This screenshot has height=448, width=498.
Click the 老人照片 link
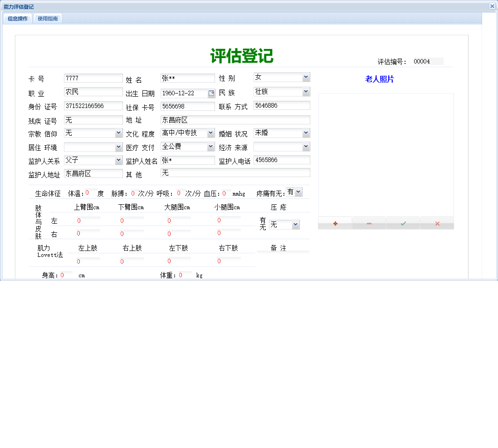379,79
